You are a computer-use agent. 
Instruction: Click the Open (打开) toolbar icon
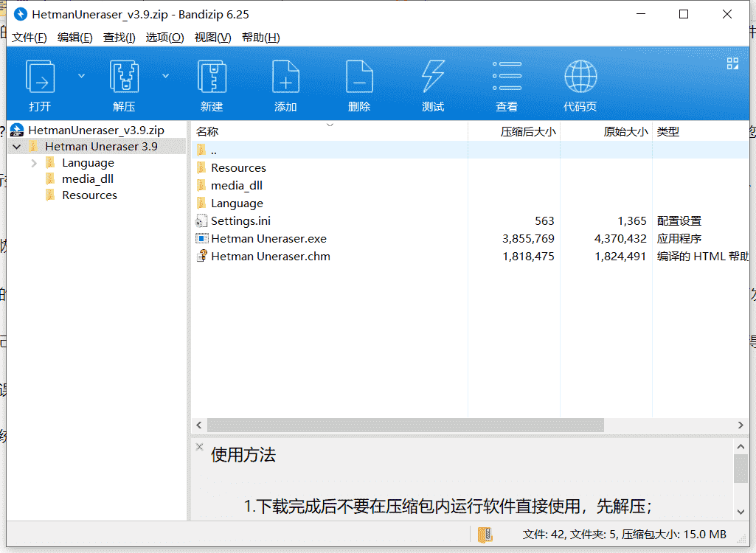(x=40, y=77)
